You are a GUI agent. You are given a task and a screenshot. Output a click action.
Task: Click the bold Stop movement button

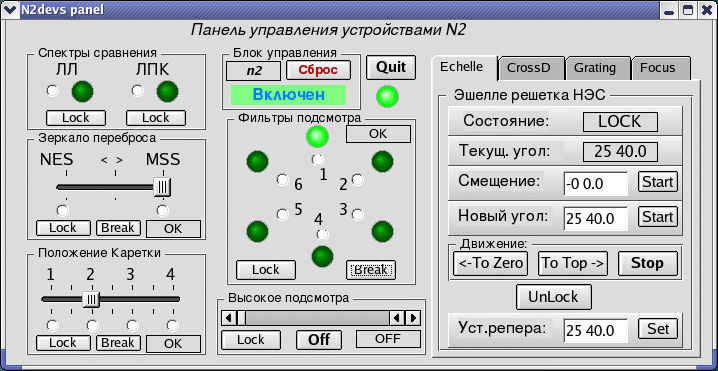[647, 263]
